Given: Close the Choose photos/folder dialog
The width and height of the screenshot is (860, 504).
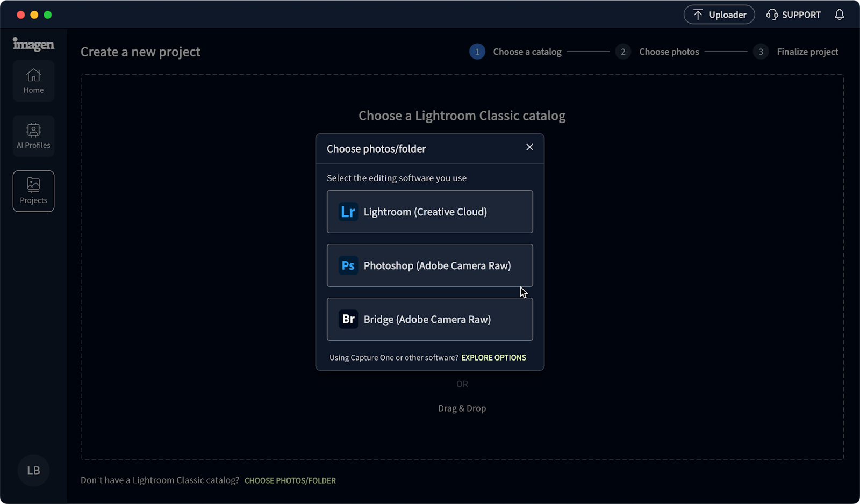Looking at the screenshot, I should pos(529,147).
